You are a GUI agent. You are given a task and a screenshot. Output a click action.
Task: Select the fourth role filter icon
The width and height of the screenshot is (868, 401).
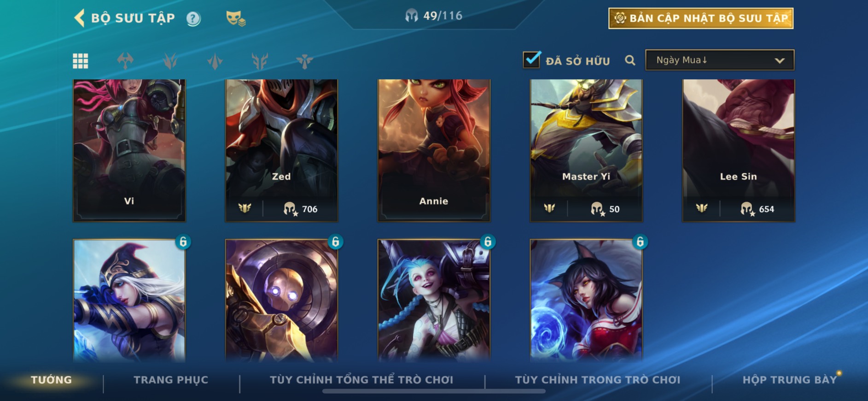(x=260, y=61)
